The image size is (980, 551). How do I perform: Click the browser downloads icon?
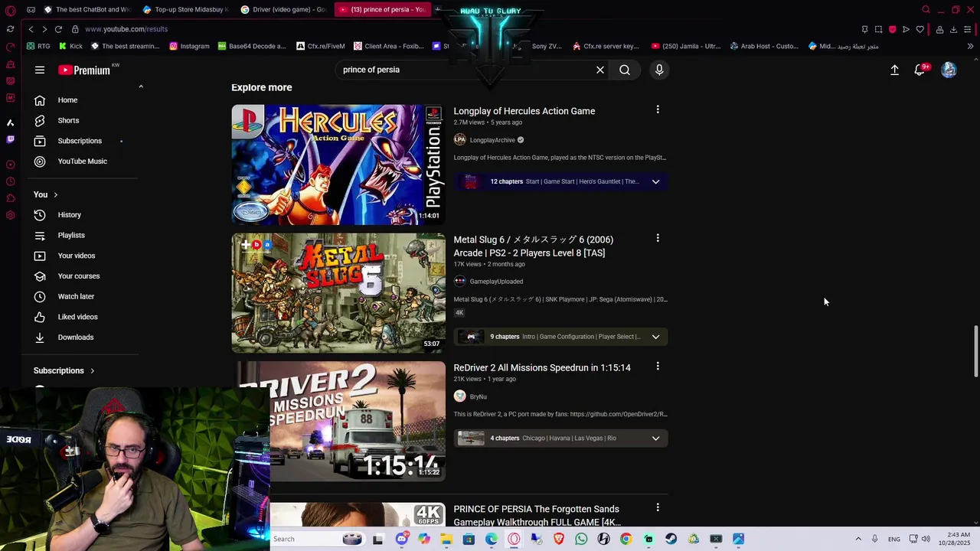[x=953, y=29]
